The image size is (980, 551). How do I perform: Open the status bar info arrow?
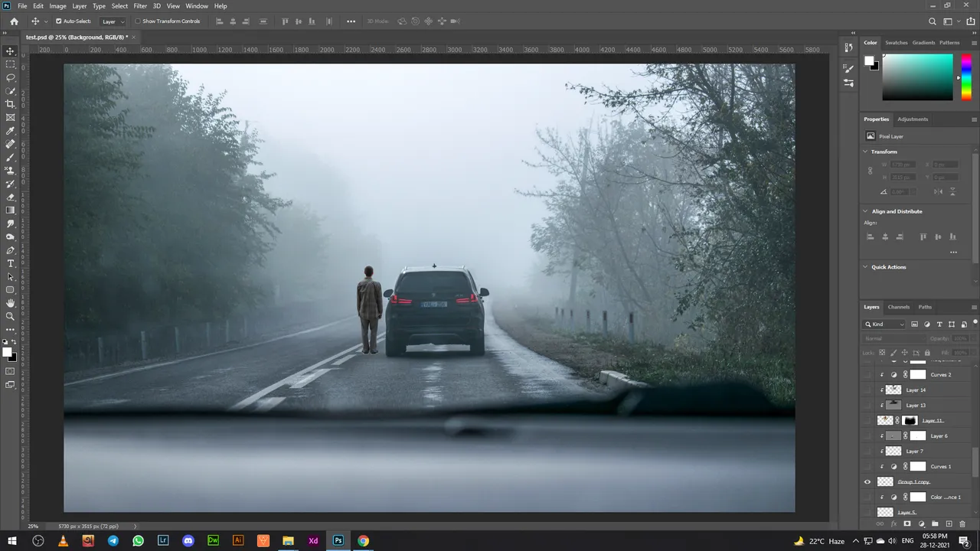coord(136,527)
